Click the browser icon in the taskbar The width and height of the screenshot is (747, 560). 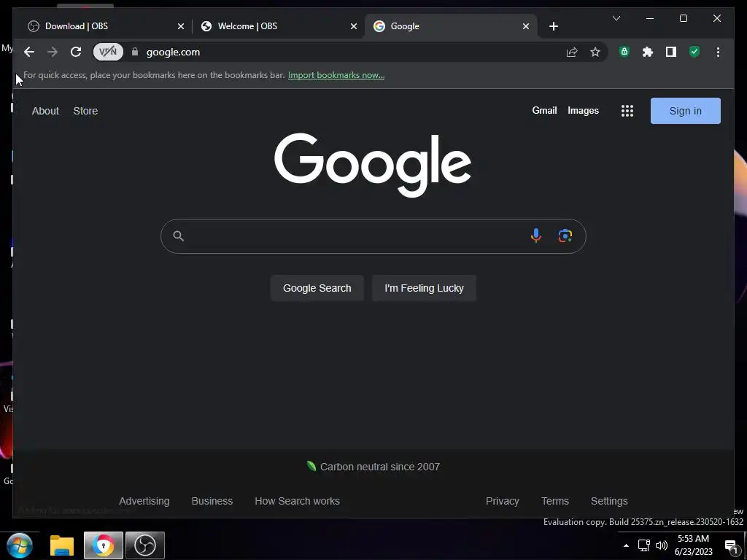(104, 545)
